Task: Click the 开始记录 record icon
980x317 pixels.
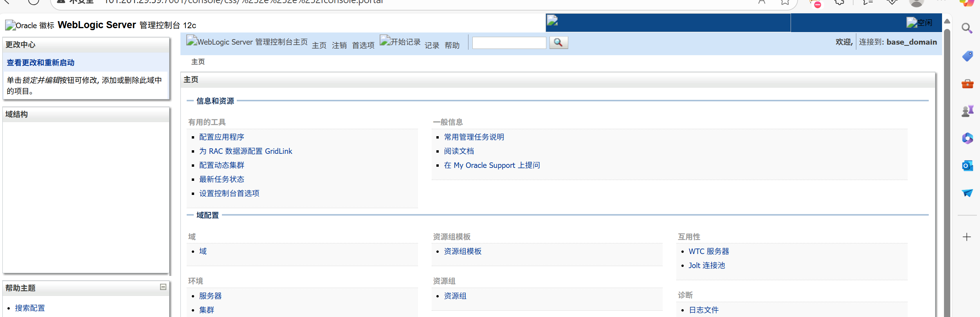Action: click(x=400, y=41)
